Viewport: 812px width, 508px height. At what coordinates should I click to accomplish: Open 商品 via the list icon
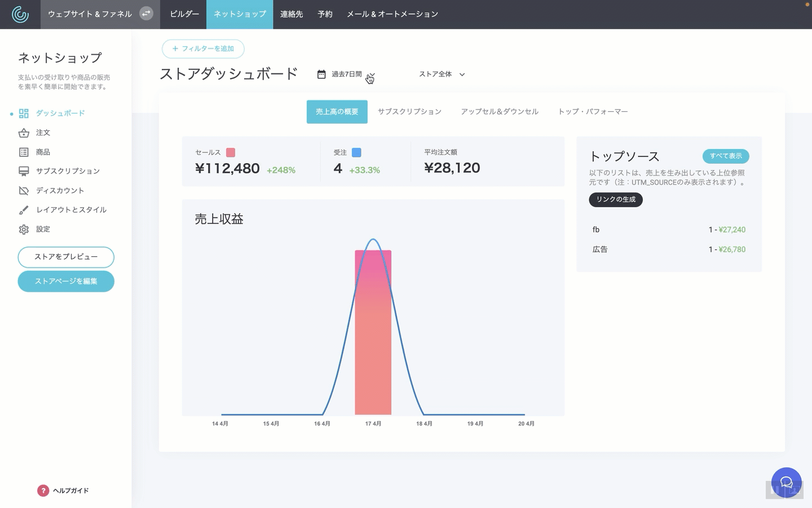[x=24, y=152]
